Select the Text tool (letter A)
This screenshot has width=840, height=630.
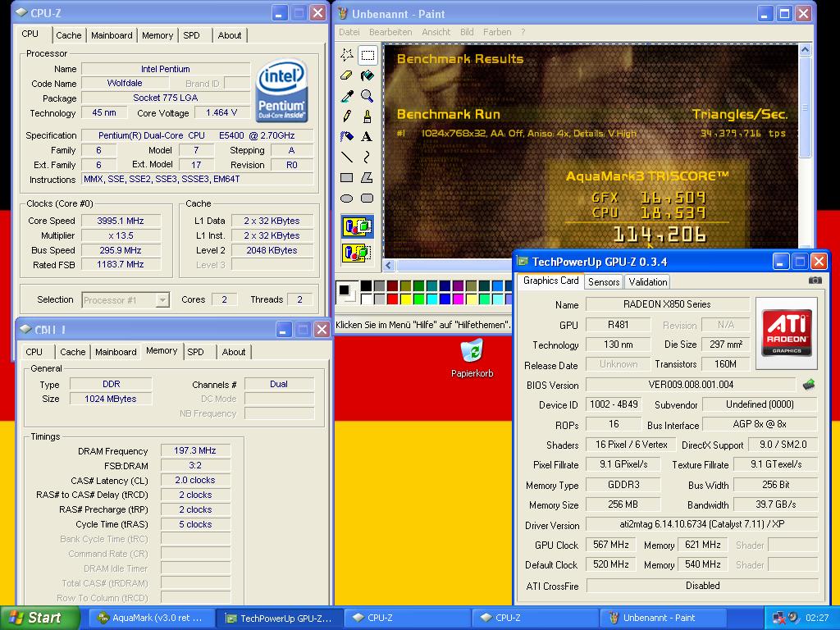click(367, 137)
